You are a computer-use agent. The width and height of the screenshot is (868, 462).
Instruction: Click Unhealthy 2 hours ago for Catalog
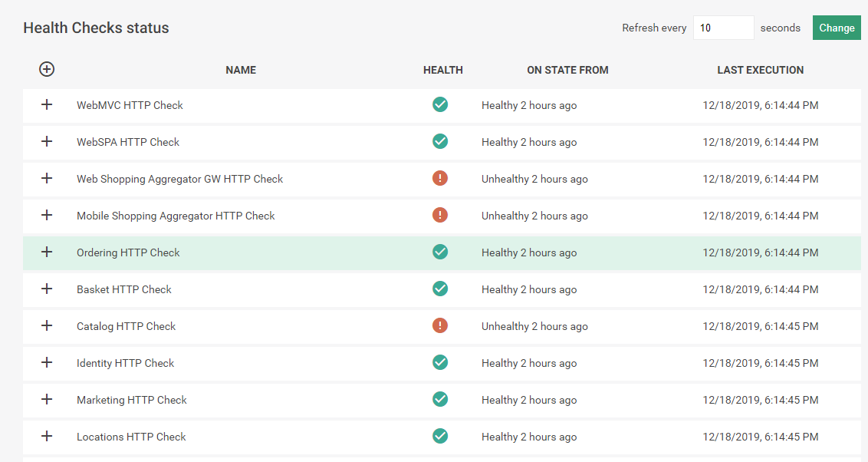[534, 326]
